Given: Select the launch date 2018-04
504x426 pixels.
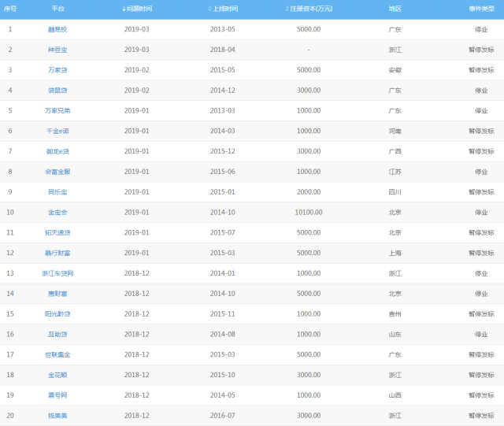Looking at the screenshot, I should pyautogui.click(x=222, y=50).
